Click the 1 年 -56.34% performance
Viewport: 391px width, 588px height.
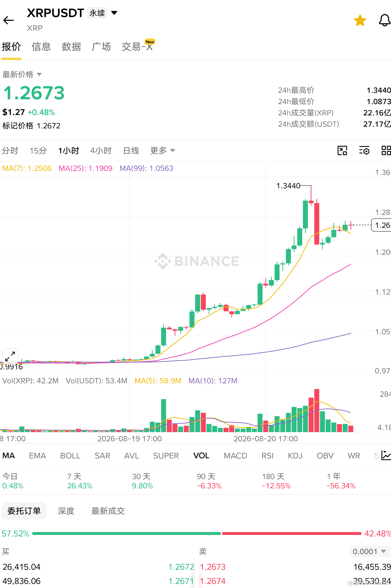(341, 481)
